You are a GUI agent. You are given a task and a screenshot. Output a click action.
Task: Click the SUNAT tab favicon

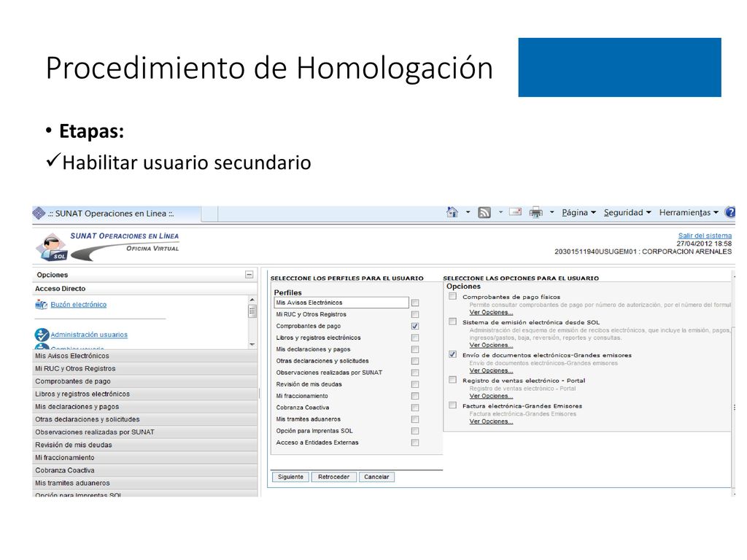pos(39,214)
